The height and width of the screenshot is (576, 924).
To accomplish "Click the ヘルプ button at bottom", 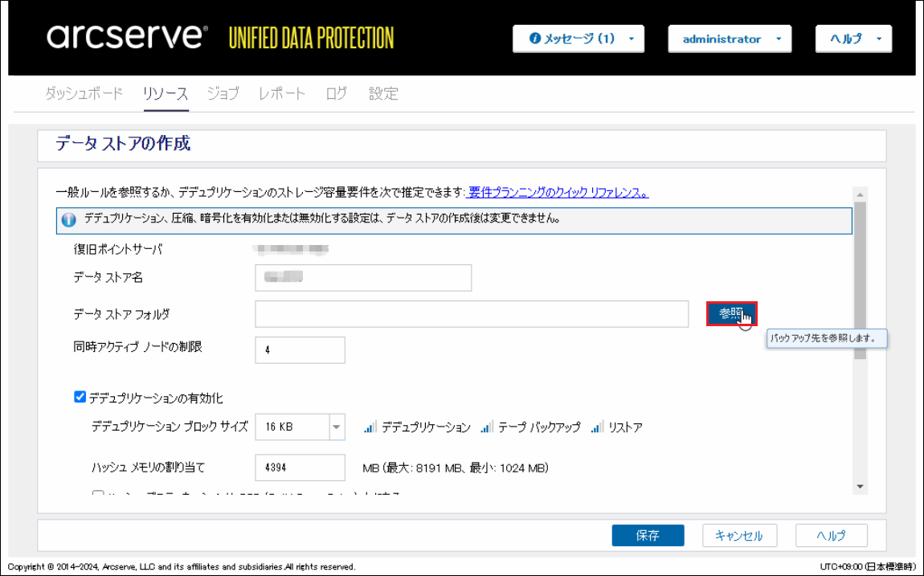I will point(831,535).
